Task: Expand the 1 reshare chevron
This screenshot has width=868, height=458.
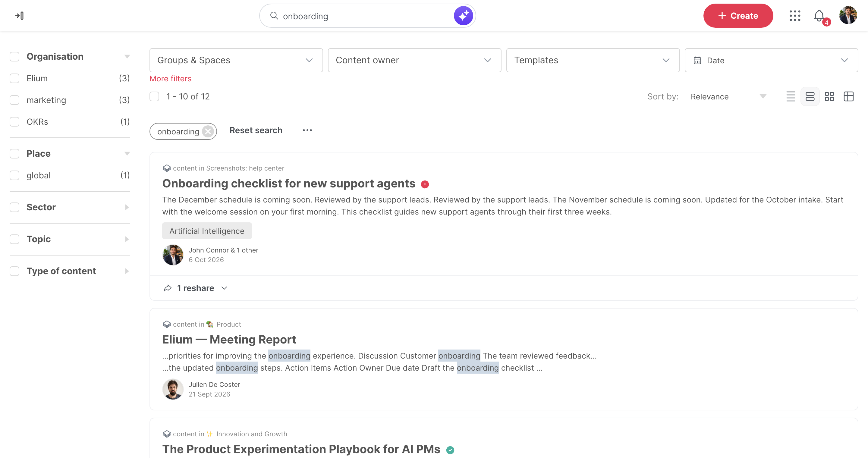Action: [224, 288]
